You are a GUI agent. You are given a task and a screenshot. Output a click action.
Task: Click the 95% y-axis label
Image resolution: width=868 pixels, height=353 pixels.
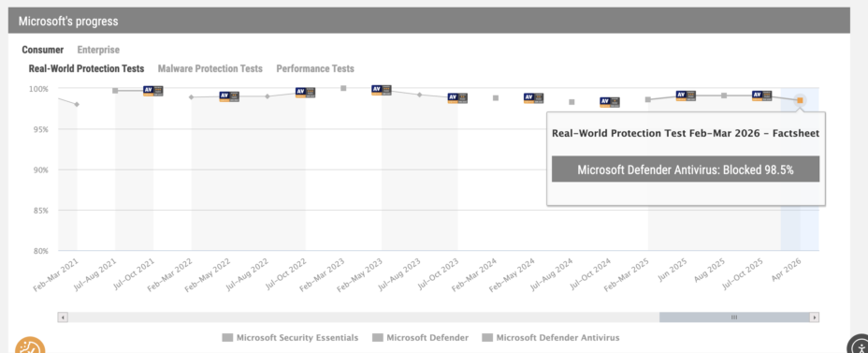coord(40,129)
